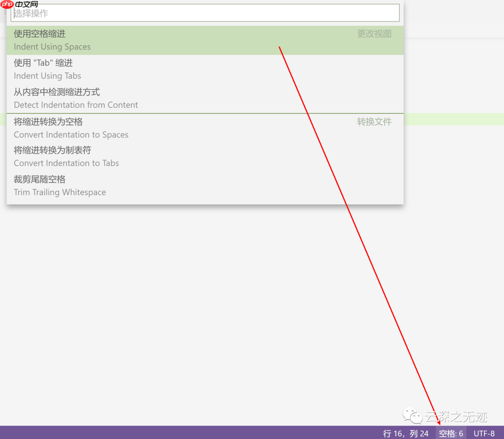
Task: Open UTF-8 encoding selector in status bar
Action: [x=484, y=433]
